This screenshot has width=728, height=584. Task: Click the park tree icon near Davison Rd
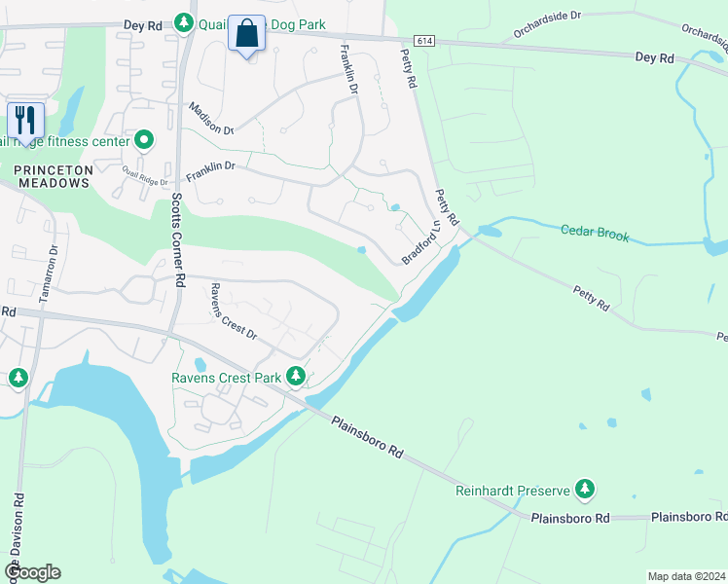point(18,379)
